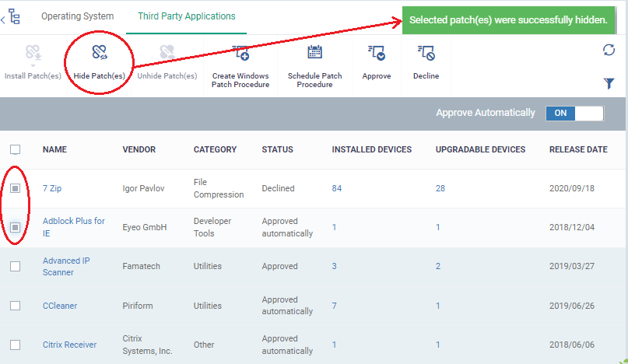
Task: Click the Approved status of Advanced IP Scanner
Action: (x=279, y=266)
